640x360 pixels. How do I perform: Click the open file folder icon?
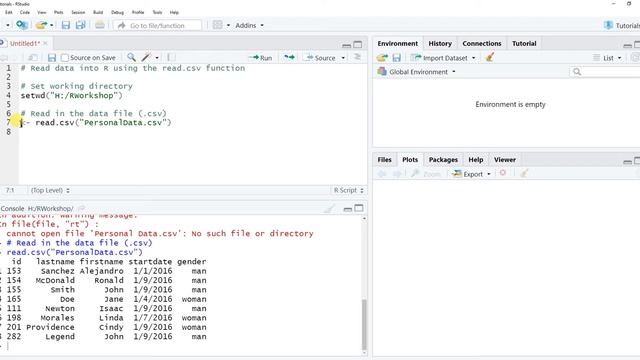click(x=41, y=25)
